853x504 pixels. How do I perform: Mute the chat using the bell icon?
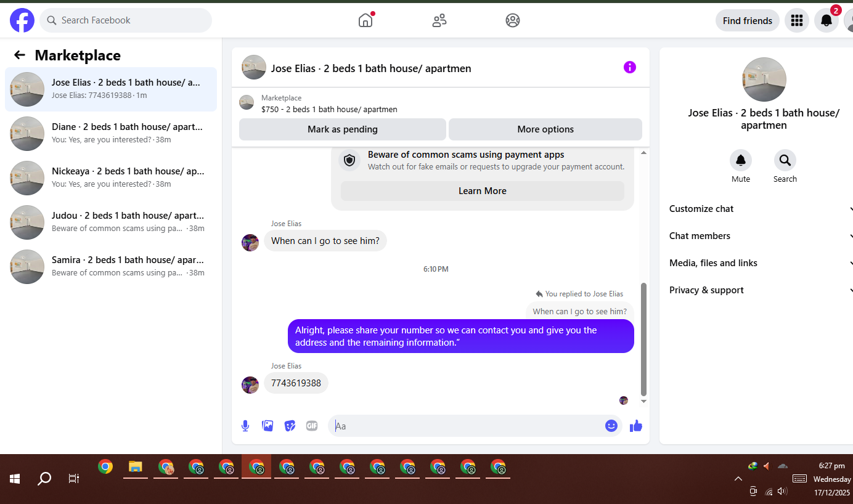[741, 160]
